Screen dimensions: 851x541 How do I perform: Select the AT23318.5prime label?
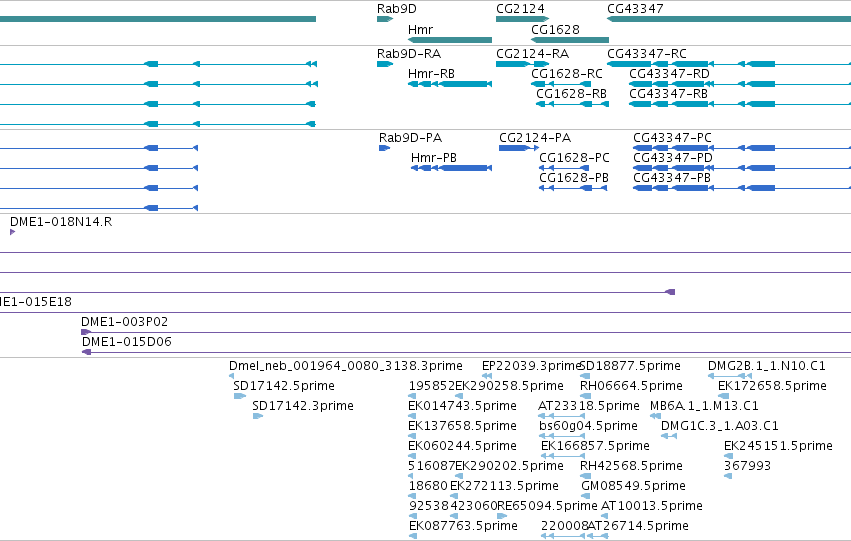(x=589, y=406)
